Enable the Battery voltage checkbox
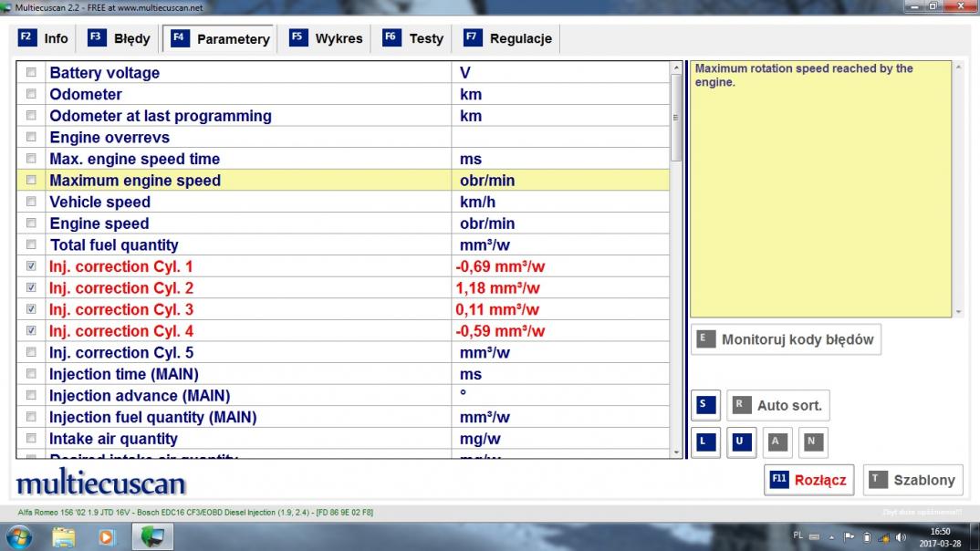This screenshot has width=980, height=551. [32, 73]
